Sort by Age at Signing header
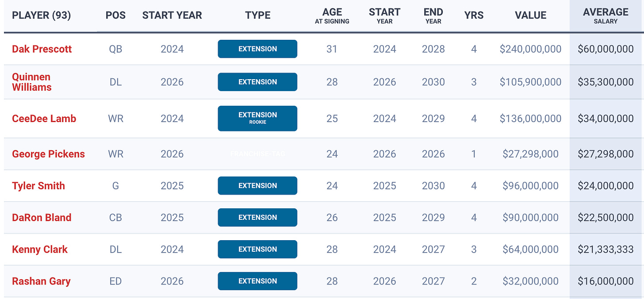644x299 pixels. click(x=332, y=15)
